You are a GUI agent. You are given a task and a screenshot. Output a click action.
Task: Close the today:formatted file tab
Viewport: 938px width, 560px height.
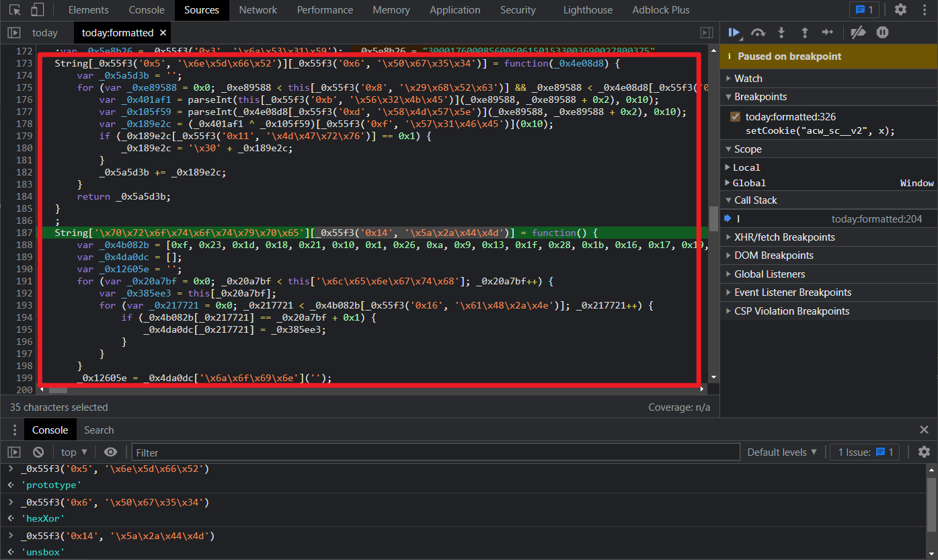tap(163, 33)
